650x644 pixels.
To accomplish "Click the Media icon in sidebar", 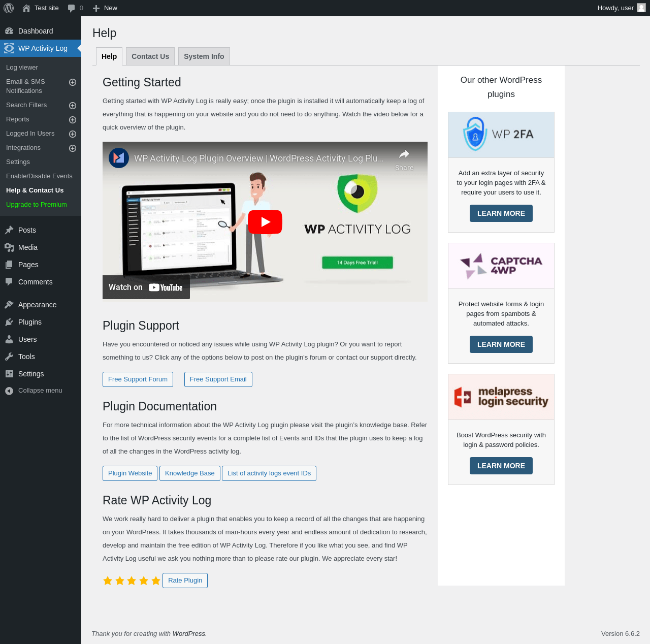I will click(9, 247).
